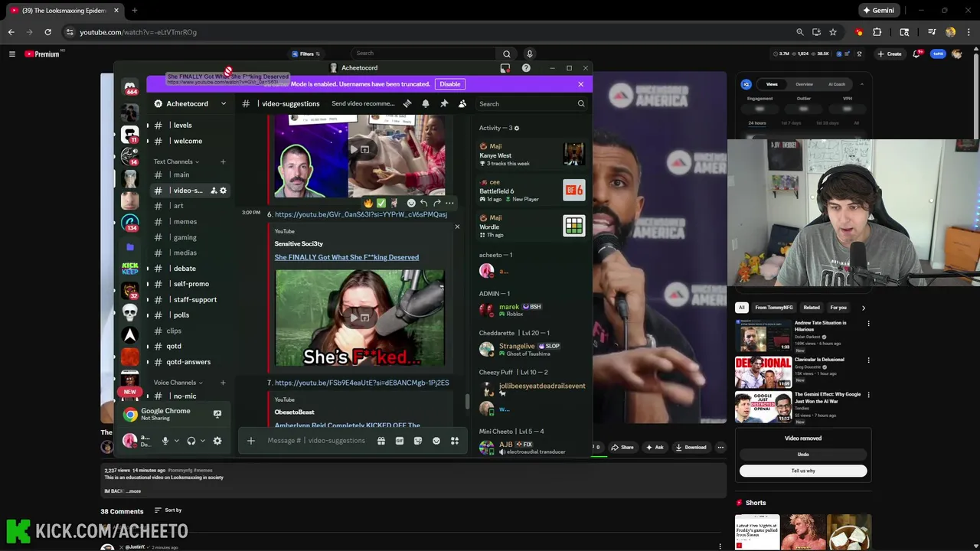Screen dimensions: 980x551
Task: Disable Streamer Mode
Action: click(450, 84)
